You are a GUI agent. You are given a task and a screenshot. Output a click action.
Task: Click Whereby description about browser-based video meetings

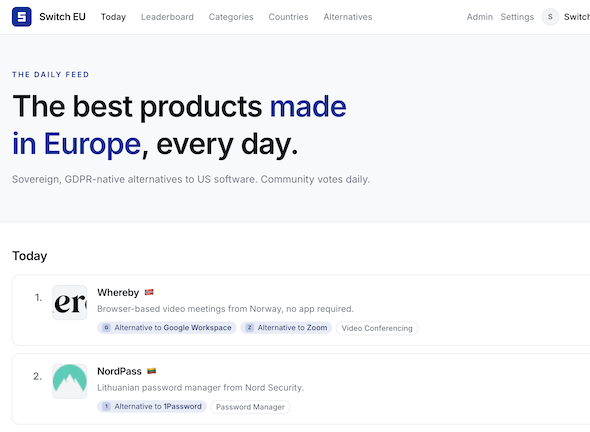(x=225, y=309)
